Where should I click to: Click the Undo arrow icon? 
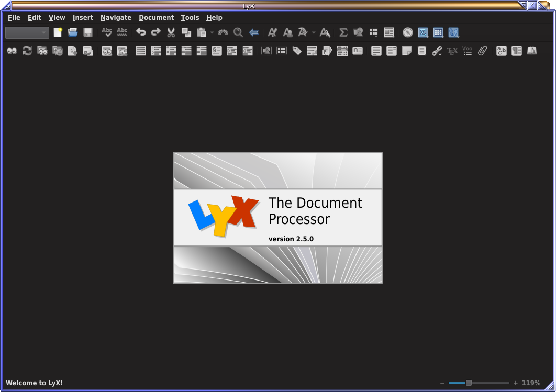click(140, 32)
